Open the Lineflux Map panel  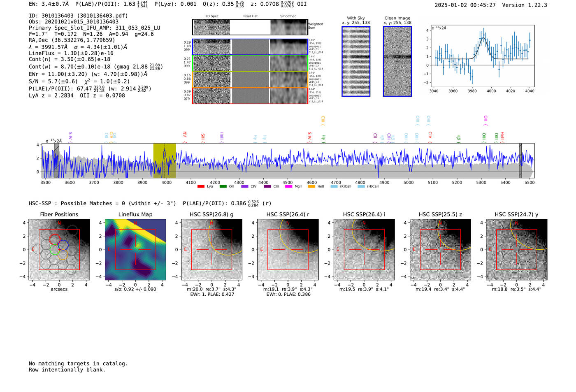click(x=135, y=250)
